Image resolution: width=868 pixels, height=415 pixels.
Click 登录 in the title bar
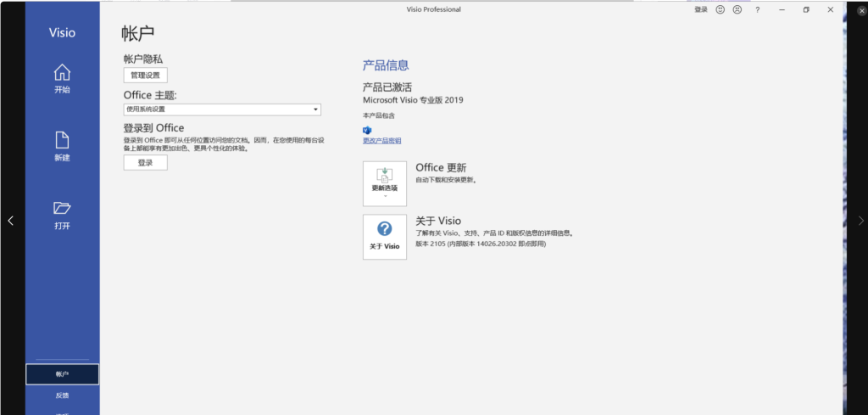[701, 9]
